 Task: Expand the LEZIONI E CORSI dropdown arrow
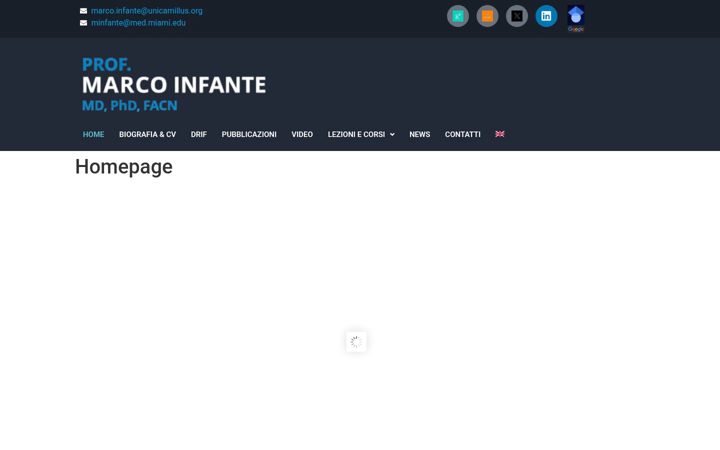coord(392,135)
